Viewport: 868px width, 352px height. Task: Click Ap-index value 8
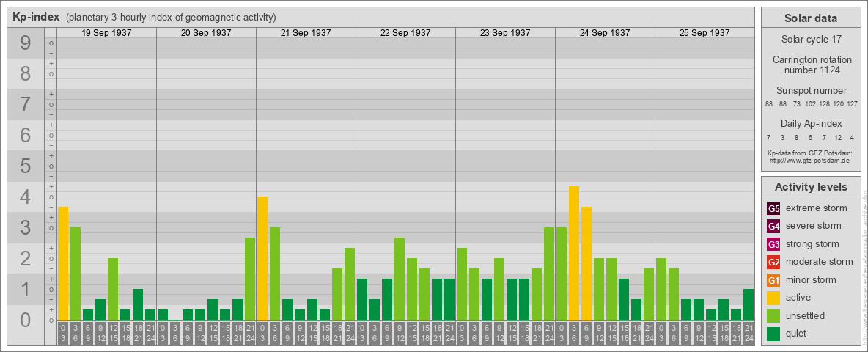797,137
